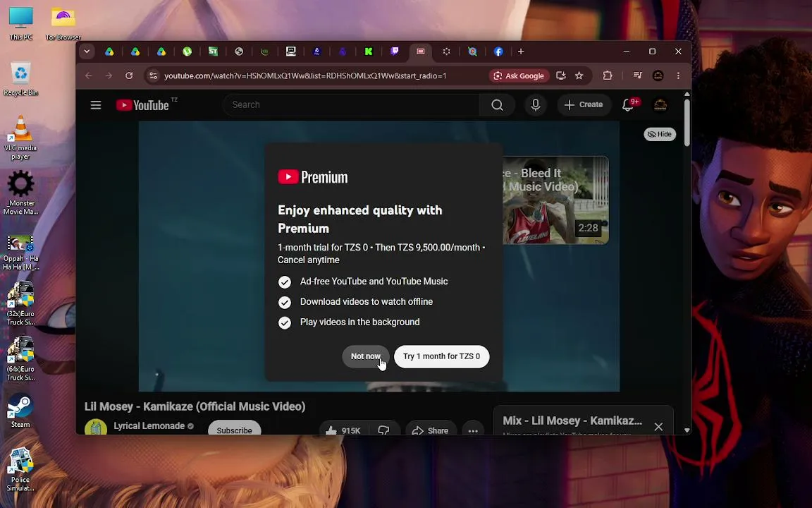
Task: Close the Mix playlist panel
Action: 658,427
